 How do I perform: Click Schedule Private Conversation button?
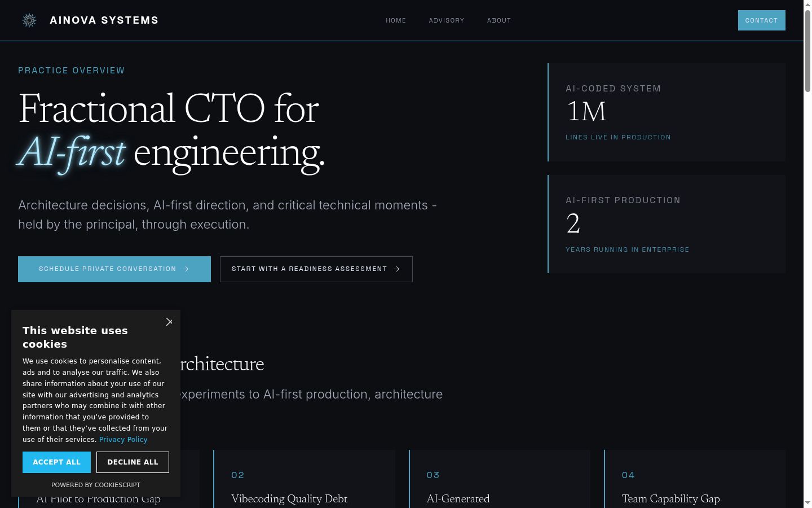[114, 269]
